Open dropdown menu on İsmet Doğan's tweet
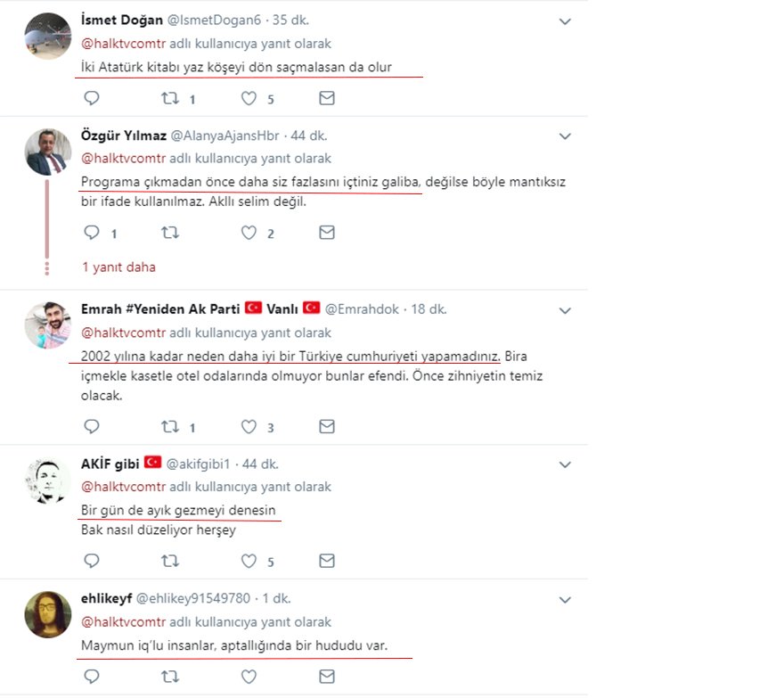 564,21
